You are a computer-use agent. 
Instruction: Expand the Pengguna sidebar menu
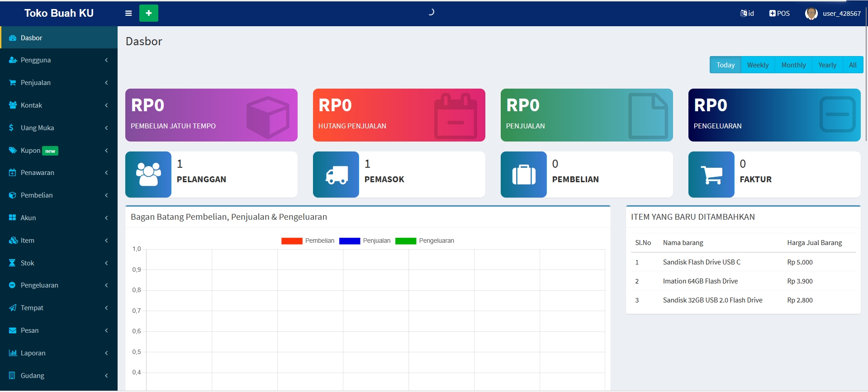(59, 60)
